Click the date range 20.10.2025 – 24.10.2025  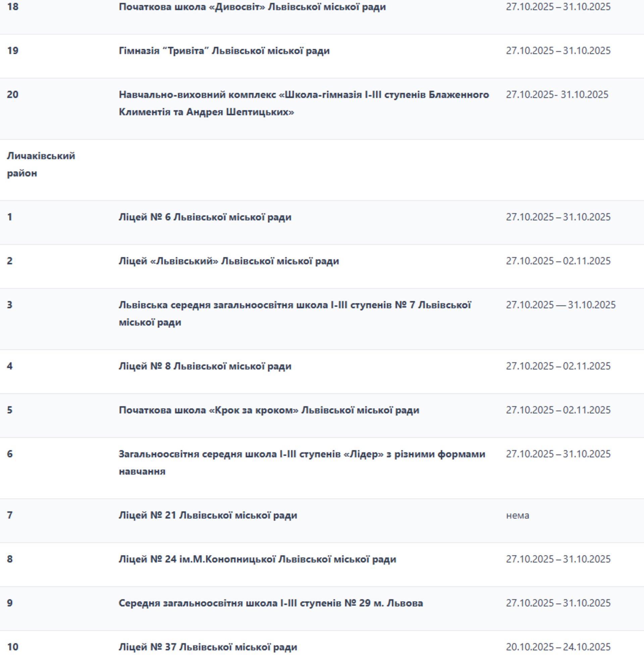click(x=558, y=647)
